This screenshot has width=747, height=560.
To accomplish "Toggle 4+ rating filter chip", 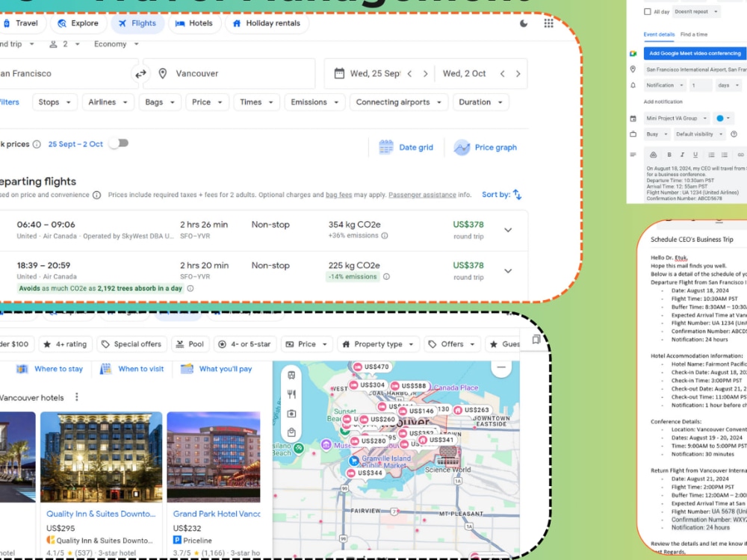I will point(65,344).
